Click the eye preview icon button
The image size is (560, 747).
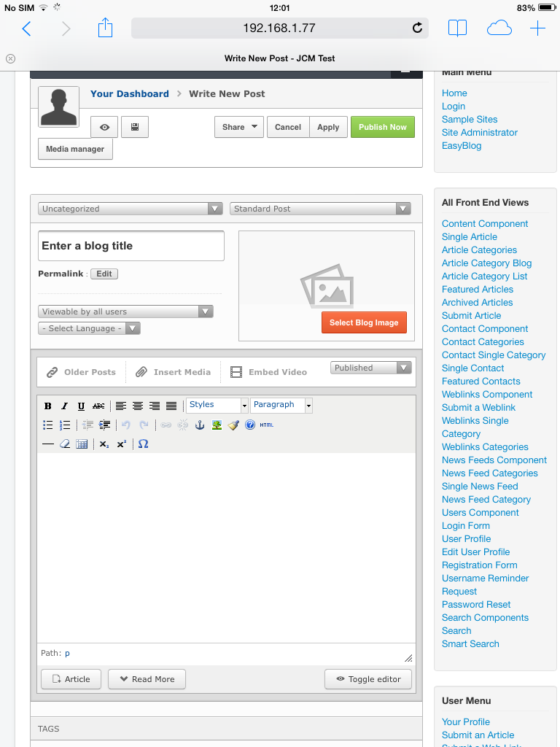point(104,127)
